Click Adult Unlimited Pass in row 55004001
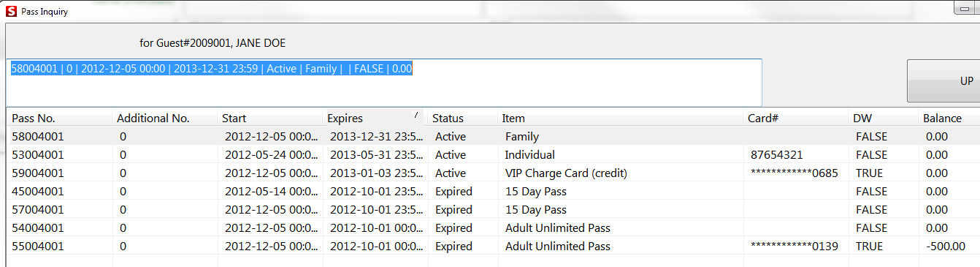 (557, 246)
